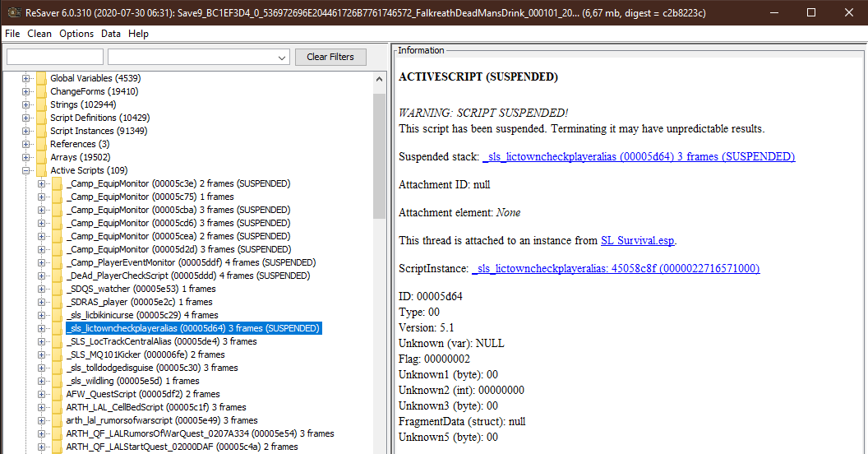Click folder icon of _sls_tolldodgedisguise
Viewport: 868px width, 454px height.
point(57,368)
